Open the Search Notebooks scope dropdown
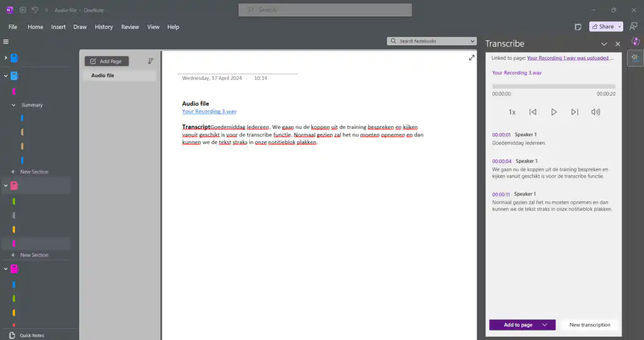 (x=472, y=41)
